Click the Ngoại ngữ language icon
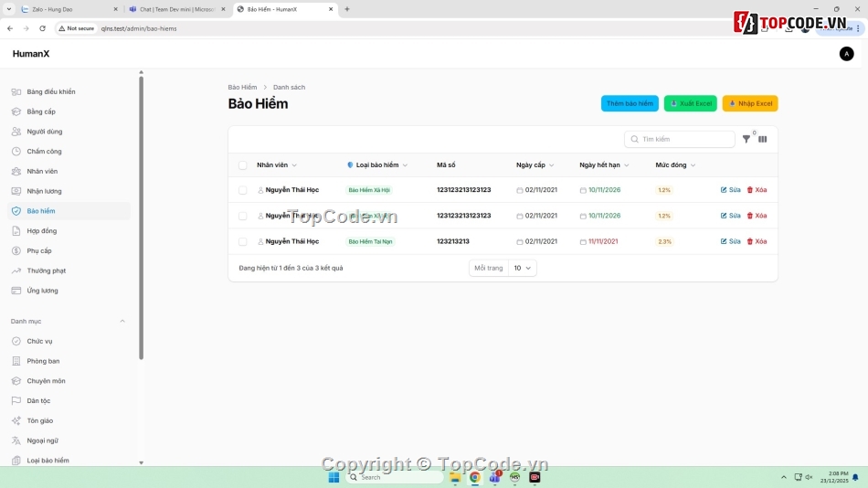Viewport: 868px width, 488px height. point(16,440)
